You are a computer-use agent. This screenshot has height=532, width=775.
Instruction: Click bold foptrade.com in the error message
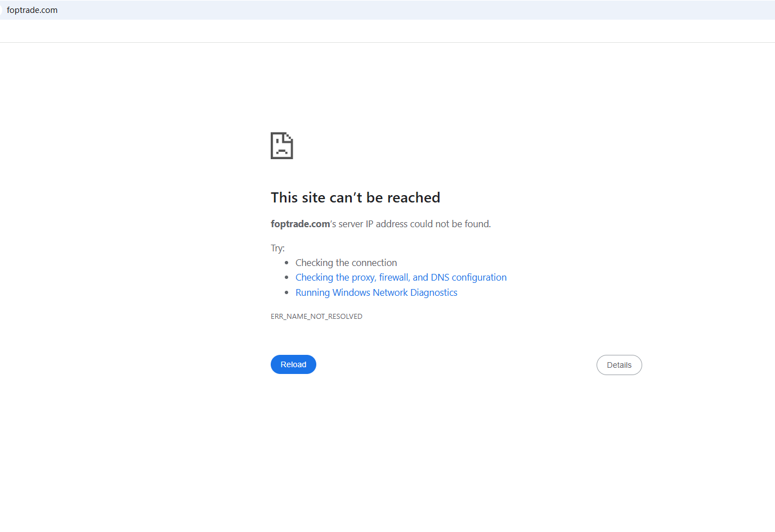tap(300, 224)
